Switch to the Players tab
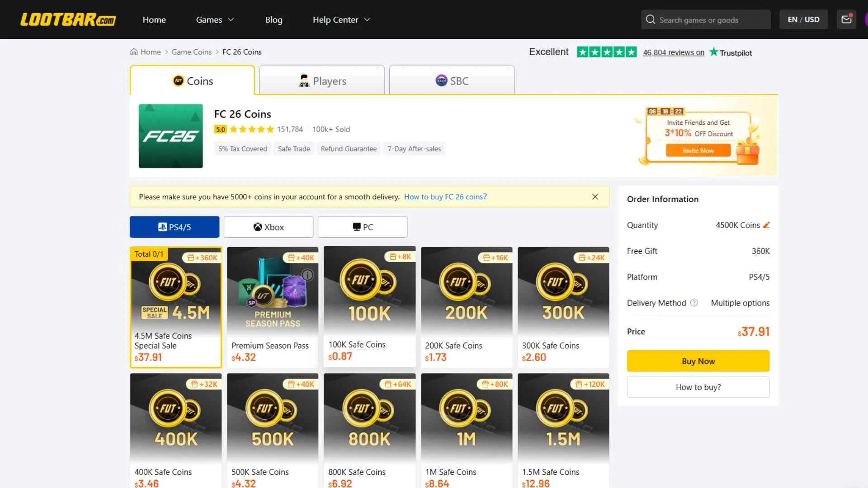Image resolution: width=868 pixels, height=488 pixels. tap(322, 80)
